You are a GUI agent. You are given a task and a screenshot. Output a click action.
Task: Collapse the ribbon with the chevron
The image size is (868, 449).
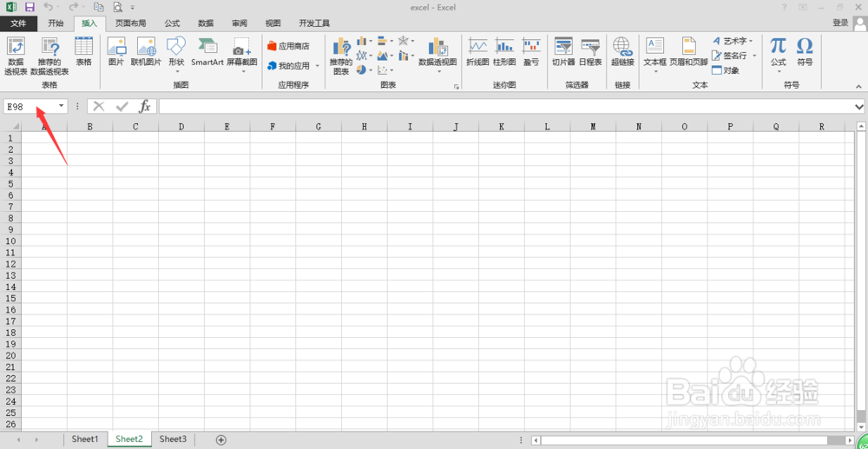(x=858, y=86)
